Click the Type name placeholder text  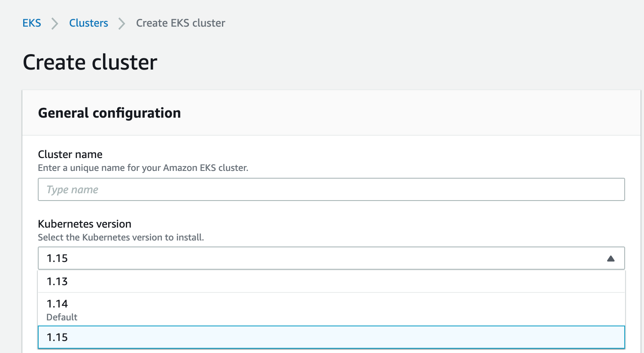(72, 190)
